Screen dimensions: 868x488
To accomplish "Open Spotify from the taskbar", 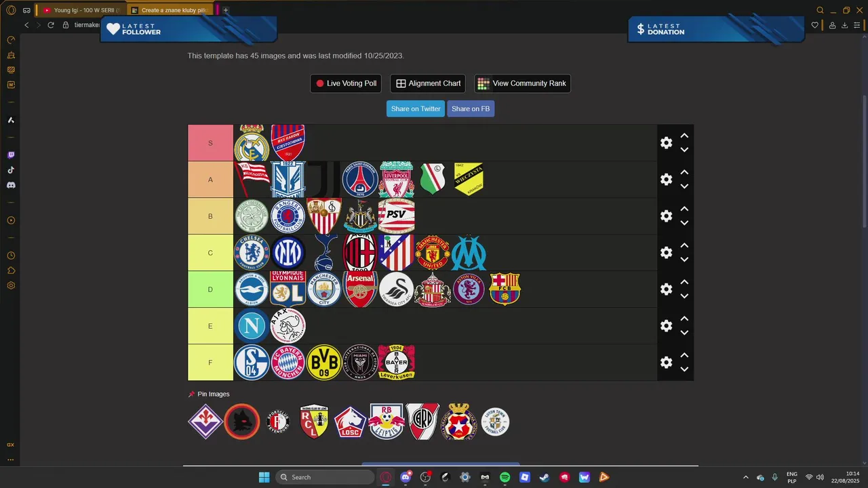I will [x=505, y=477].
